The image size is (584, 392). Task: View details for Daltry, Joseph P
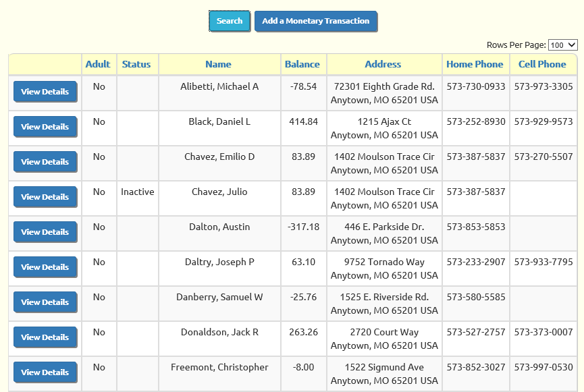45,267
